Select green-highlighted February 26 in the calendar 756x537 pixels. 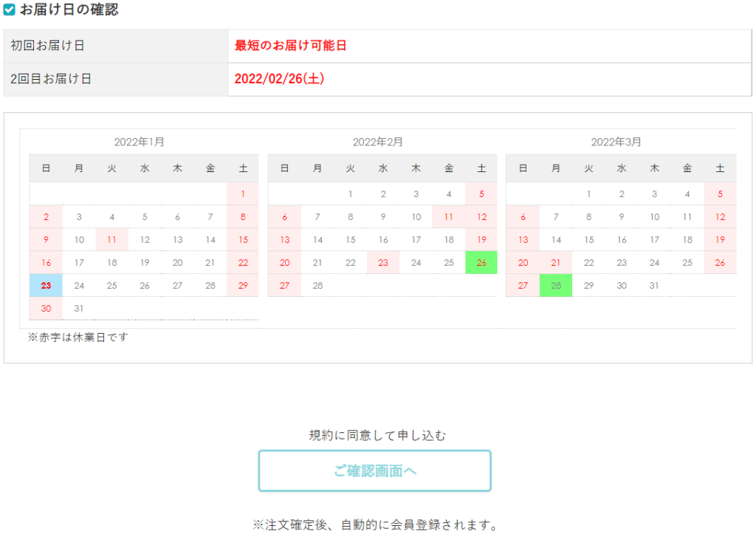coord(481,262)
